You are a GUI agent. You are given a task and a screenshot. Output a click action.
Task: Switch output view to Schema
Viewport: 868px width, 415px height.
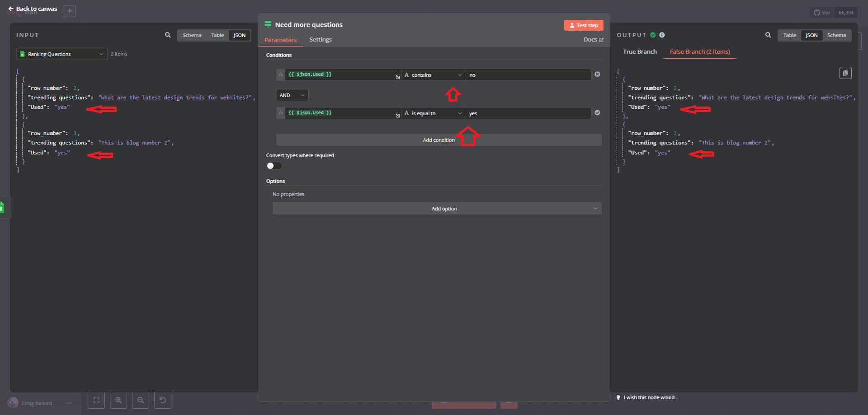pos(836,35)
